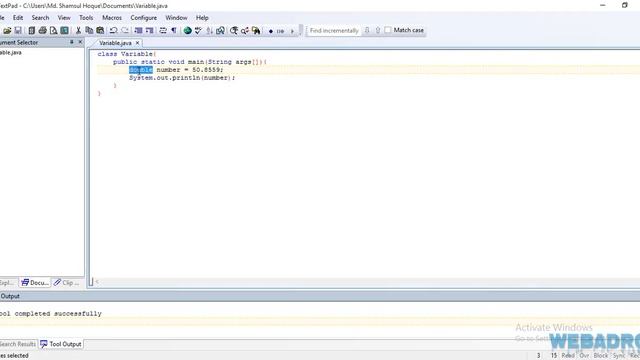Switch to the Tool Output tab
Screen dimensions: 640x360
click(x=61, y=344)
